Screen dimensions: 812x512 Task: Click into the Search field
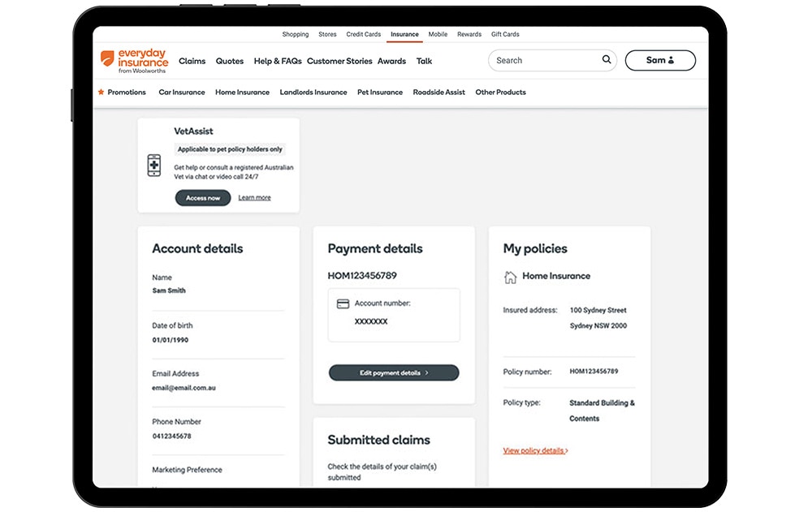(552, 60)
